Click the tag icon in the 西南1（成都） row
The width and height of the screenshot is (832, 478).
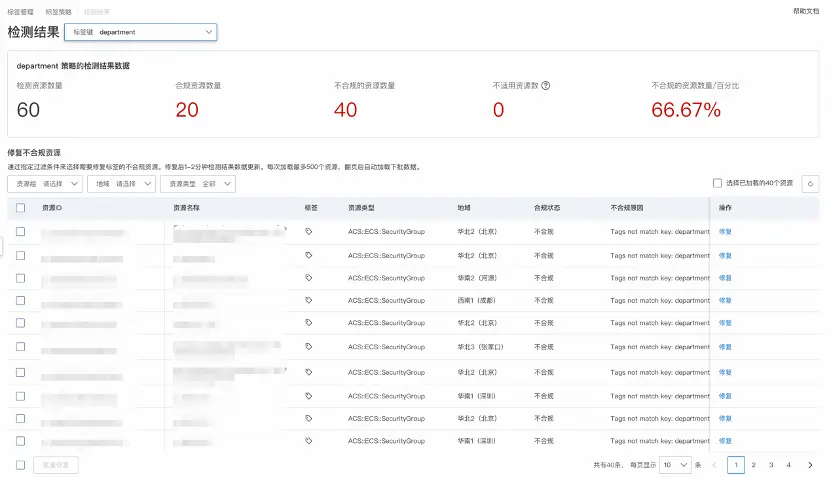click(309, 300)
